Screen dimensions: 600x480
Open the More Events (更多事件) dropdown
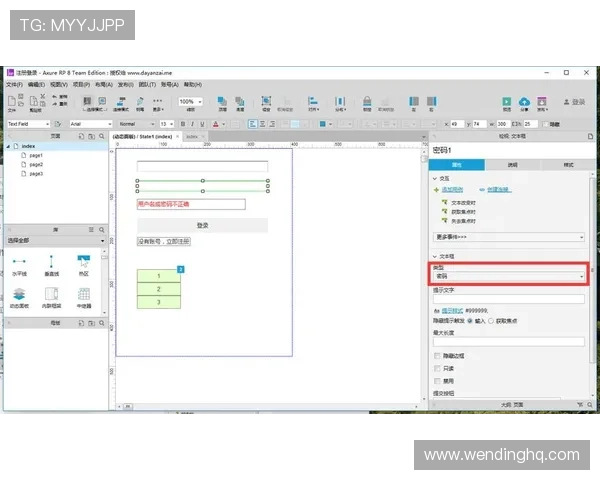(509, 237)
